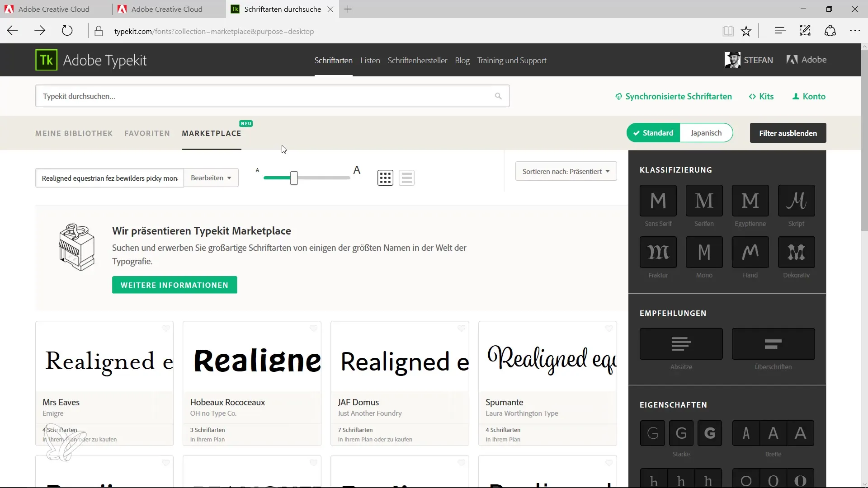Screen dimensions: 868x488
Task: Open the Schriftarten nav tab
Action: pos(334,61)
